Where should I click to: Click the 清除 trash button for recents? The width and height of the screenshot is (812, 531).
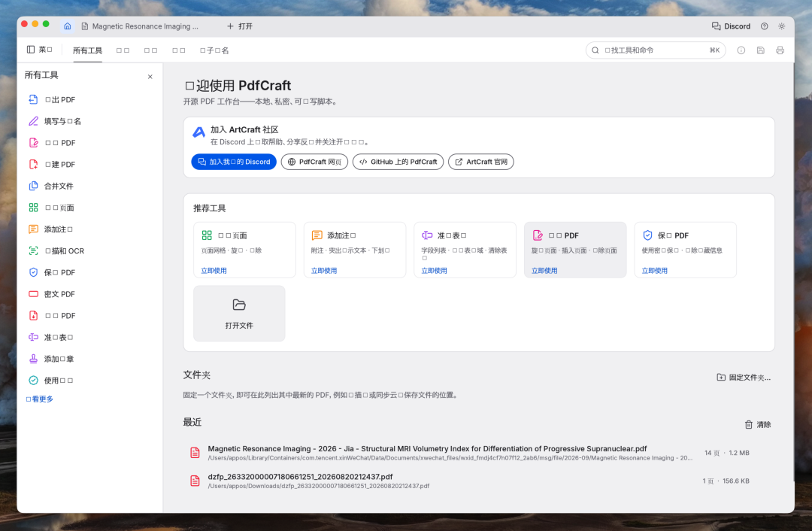[758, 424]
